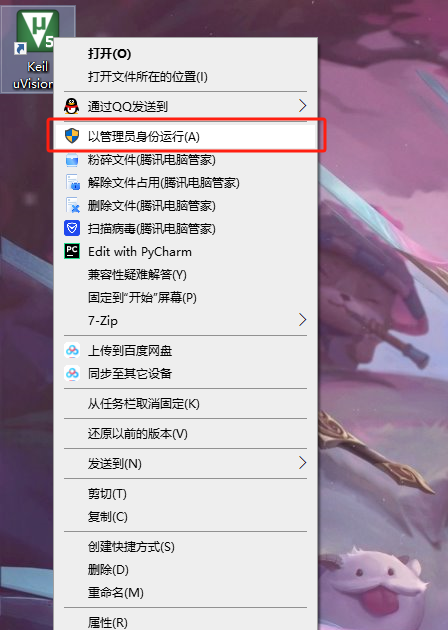Click the 同步至其它设备 Baidu icon
Viewport: 448px width, 630px height.
click(72, 374)
